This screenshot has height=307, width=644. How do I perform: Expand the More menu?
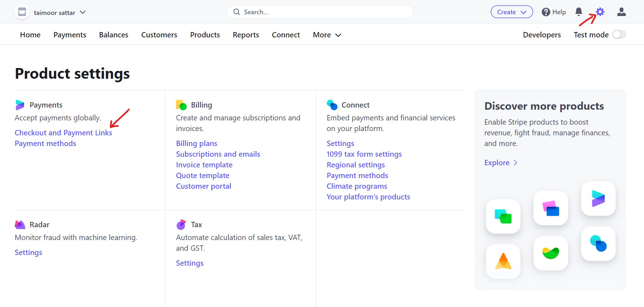(x=327, y=35)
